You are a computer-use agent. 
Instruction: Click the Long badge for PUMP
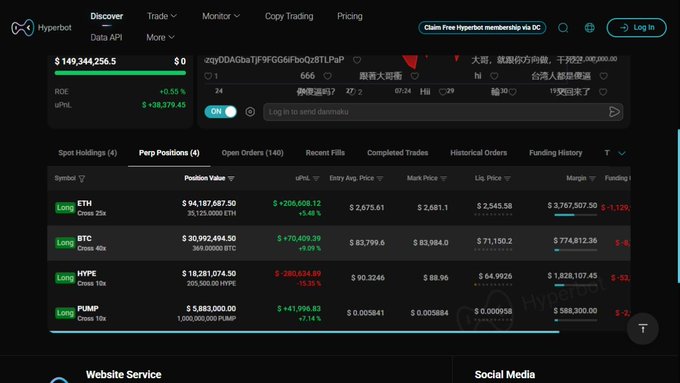pos(65,313)
